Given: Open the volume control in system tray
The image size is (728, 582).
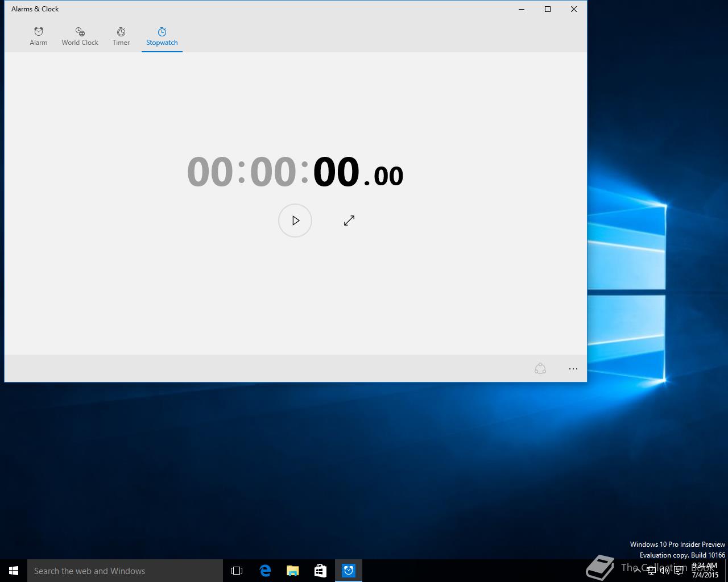Looking at the screenshot, I should pyautogui.click(x=665, y=571).
